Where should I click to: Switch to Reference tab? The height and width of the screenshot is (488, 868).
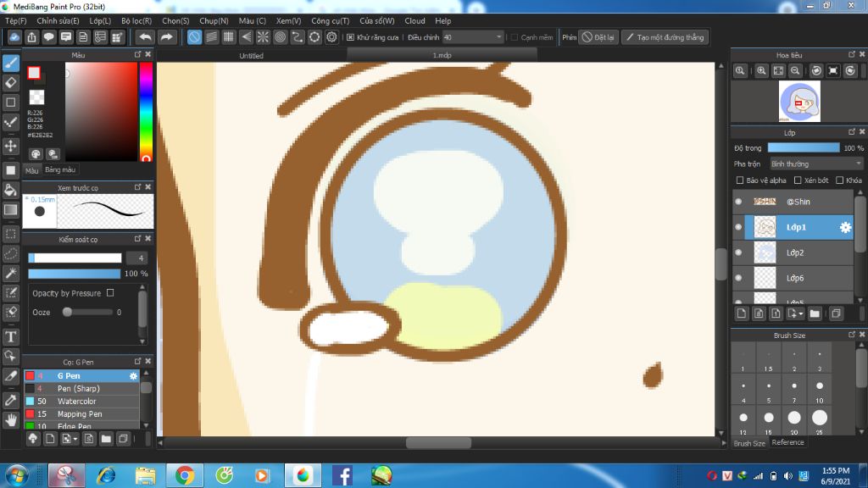787,442
